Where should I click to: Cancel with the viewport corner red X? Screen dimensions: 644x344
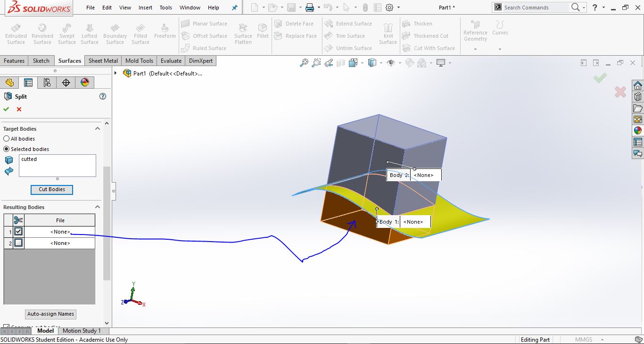click(620, 92)
